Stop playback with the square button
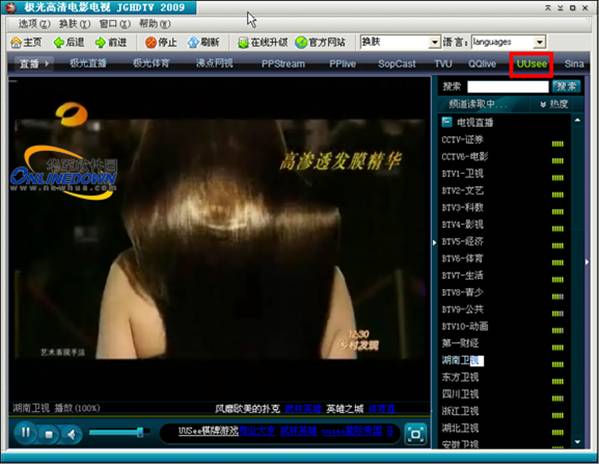The image size is (599, 464). tap(49, 435)
